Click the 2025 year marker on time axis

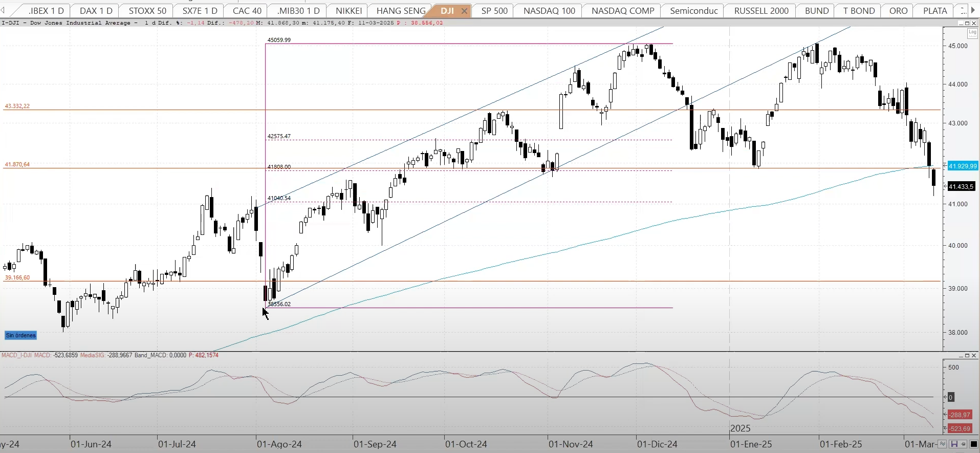point(741,428)
